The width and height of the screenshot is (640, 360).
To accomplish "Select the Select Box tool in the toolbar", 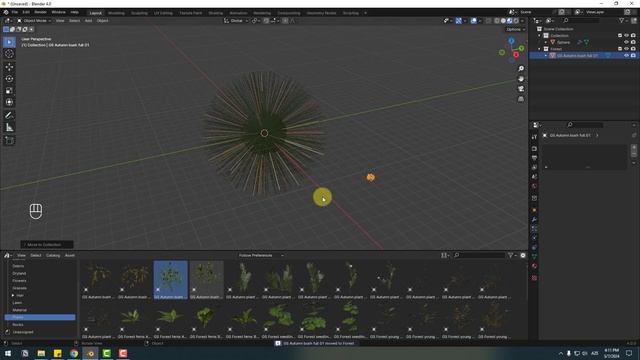I will pos(9,42).
